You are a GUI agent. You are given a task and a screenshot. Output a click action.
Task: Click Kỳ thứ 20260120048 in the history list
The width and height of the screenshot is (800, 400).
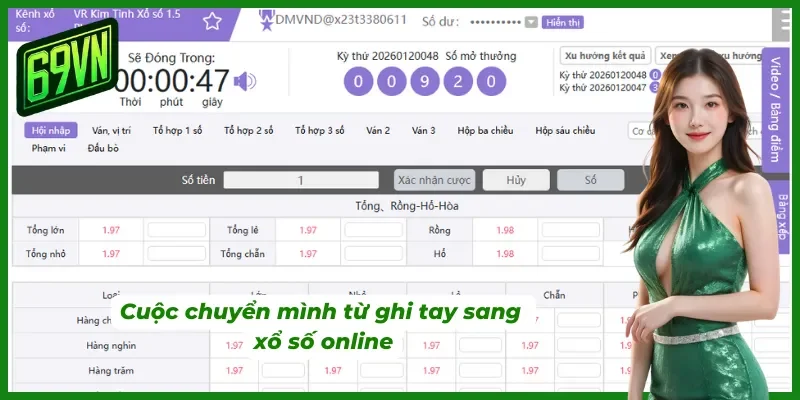(603, 75)
